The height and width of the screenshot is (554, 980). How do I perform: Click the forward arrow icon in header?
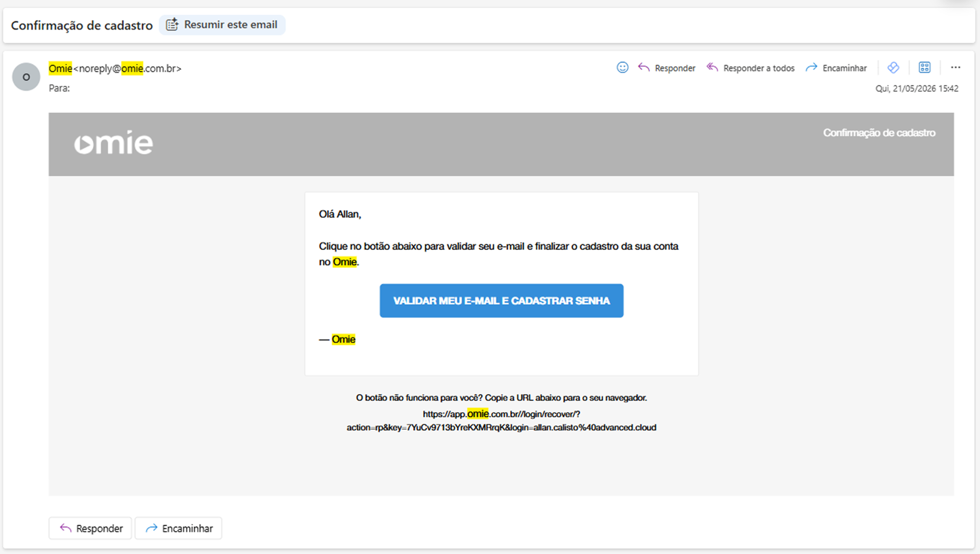[x=811, y=67]
